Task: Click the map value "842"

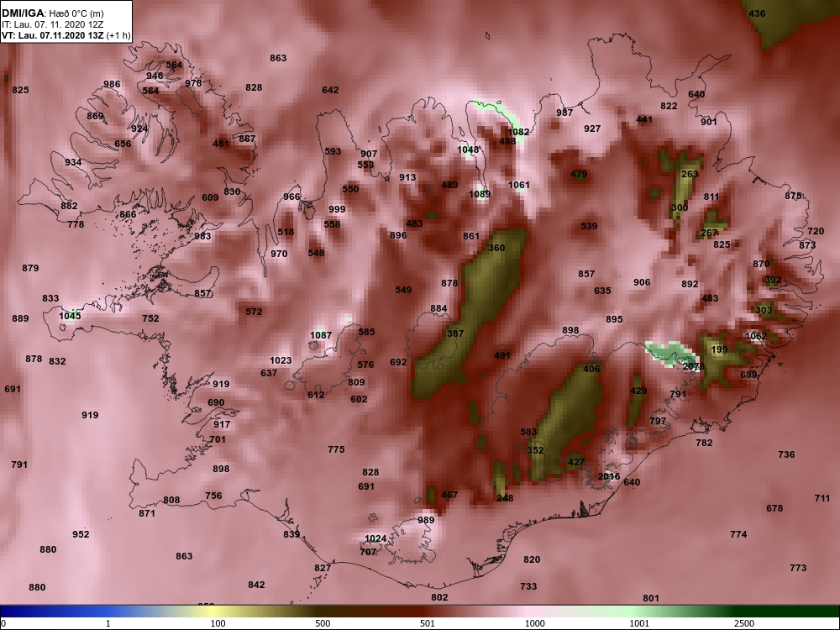Action: [256, 585]
